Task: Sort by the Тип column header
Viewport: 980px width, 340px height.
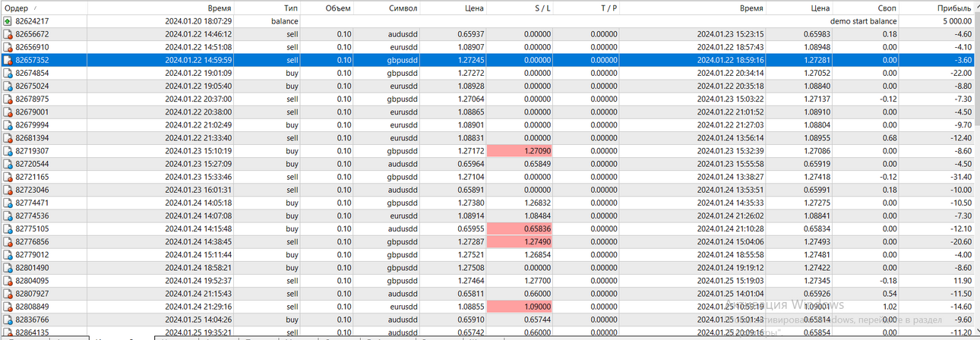Action: pyautogui.click(x=267, y=8)
